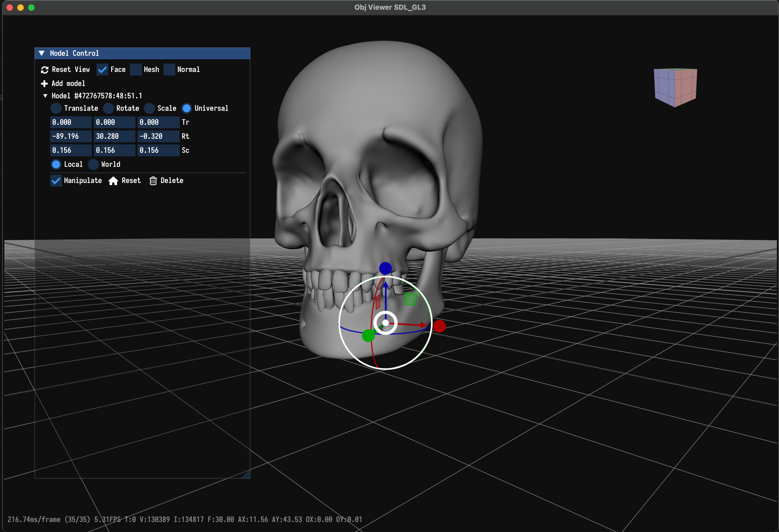Click the Delete button label
The image size is (779, 532).
tap(172, 181)
